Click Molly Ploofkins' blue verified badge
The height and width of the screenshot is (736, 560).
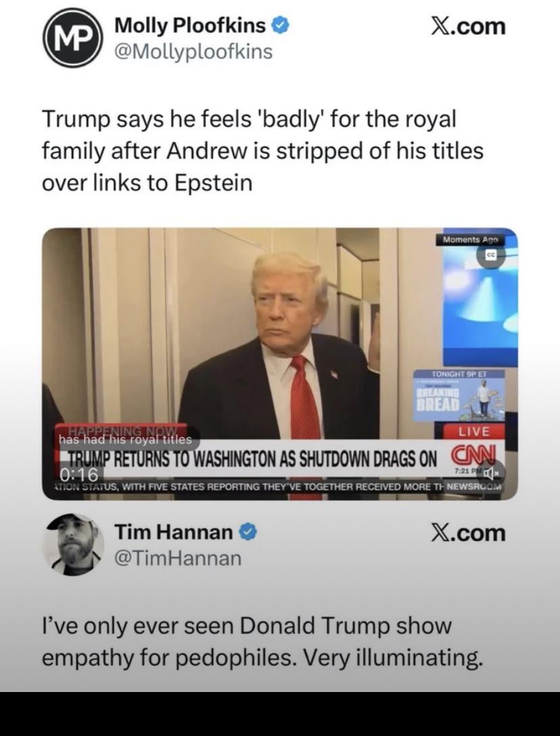[281, 25]
